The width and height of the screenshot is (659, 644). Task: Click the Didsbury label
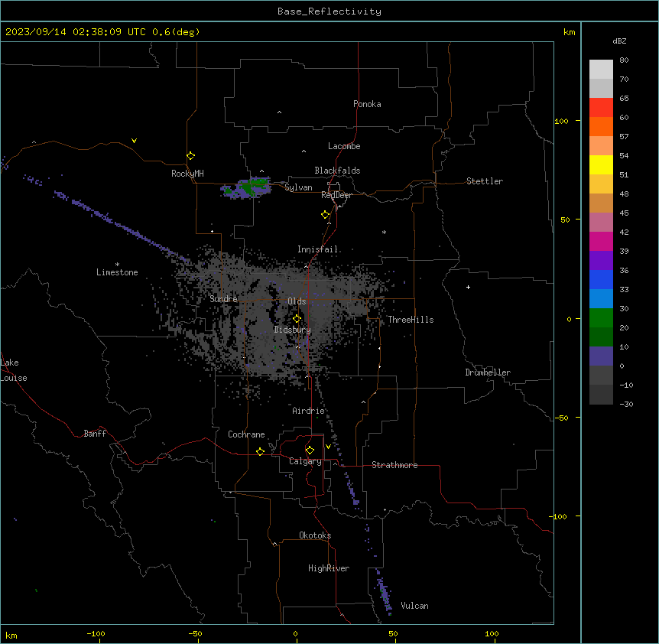pyautogui.click(x=293, y=330)
